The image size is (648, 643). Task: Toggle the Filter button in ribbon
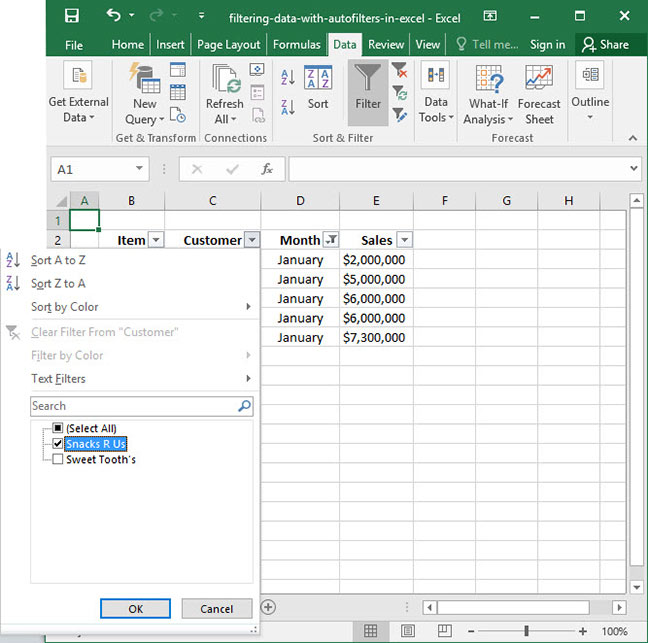coord(368,93)
